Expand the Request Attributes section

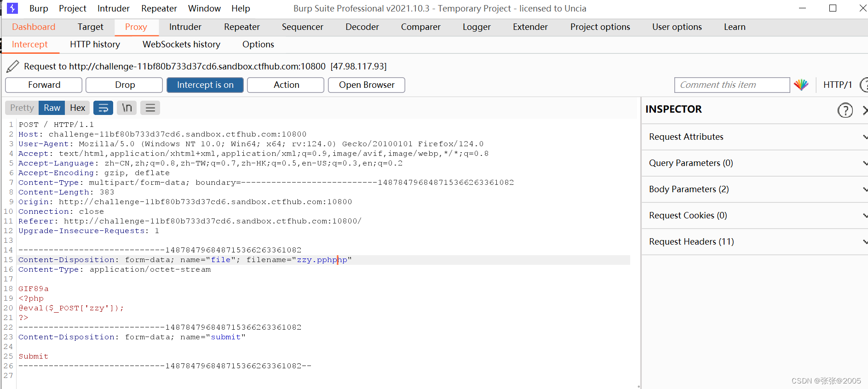click(x=755, y=137)
